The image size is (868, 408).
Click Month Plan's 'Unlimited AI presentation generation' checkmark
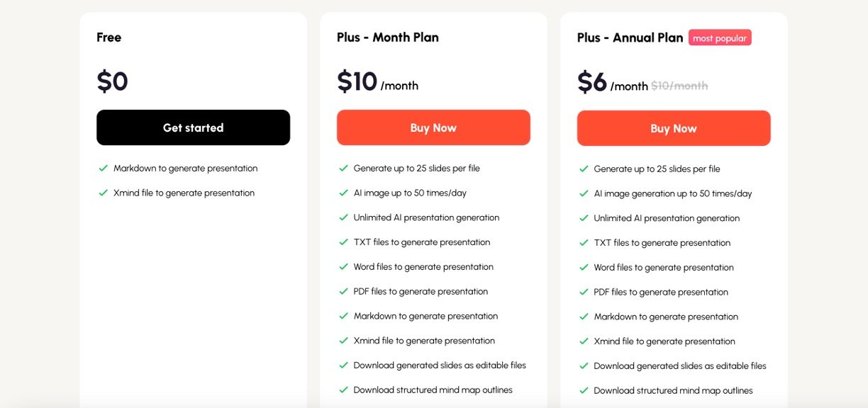click(344, 217)
